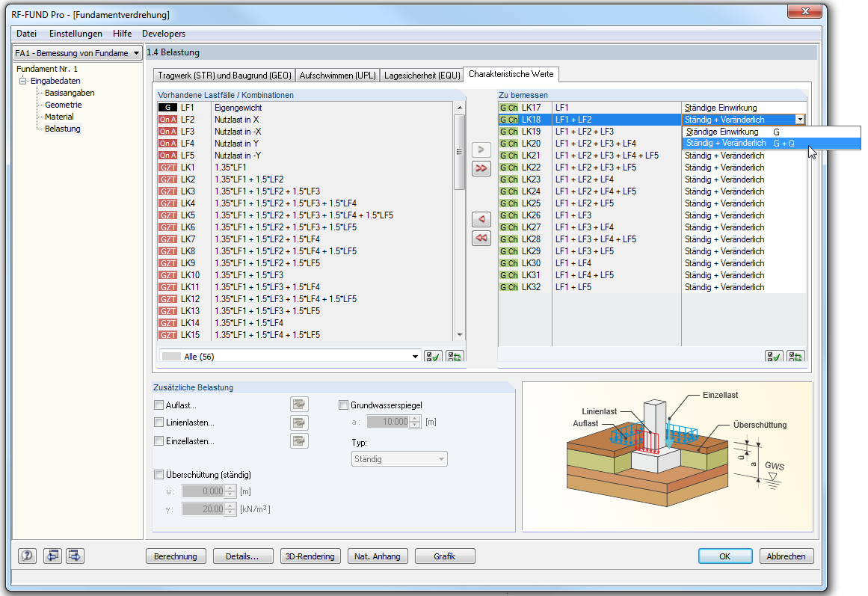Open Linienlasten edit dialog icon
The height and width of the screenshot is (596, 868).
299,423
